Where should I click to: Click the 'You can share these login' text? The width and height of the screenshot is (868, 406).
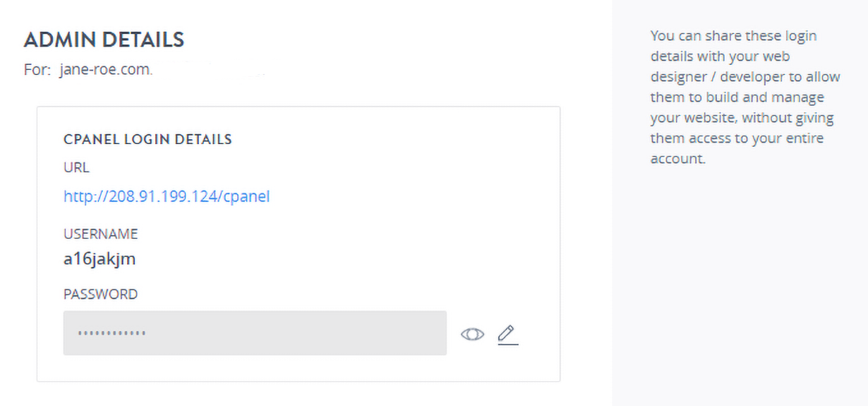(x=733, y=35)
